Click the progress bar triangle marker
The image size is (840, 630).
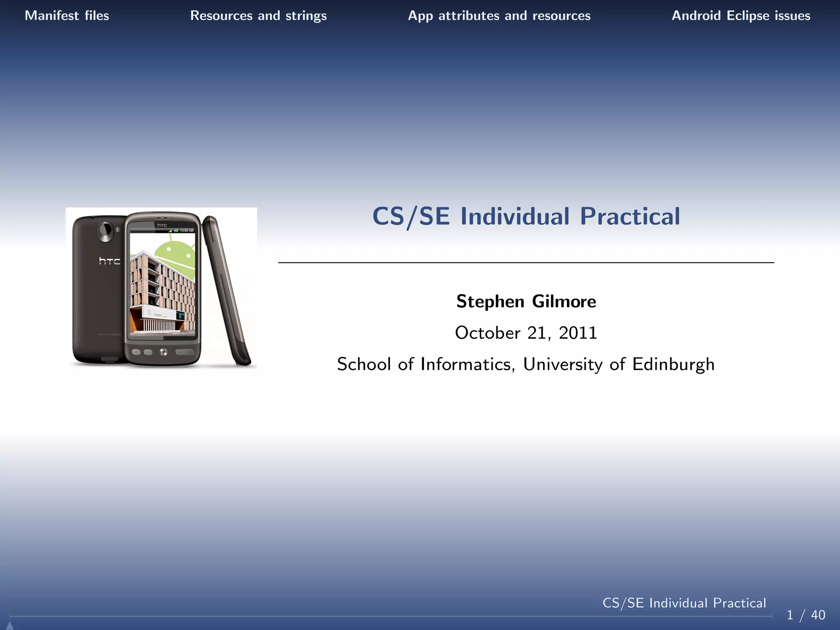(x=10, y=625)
